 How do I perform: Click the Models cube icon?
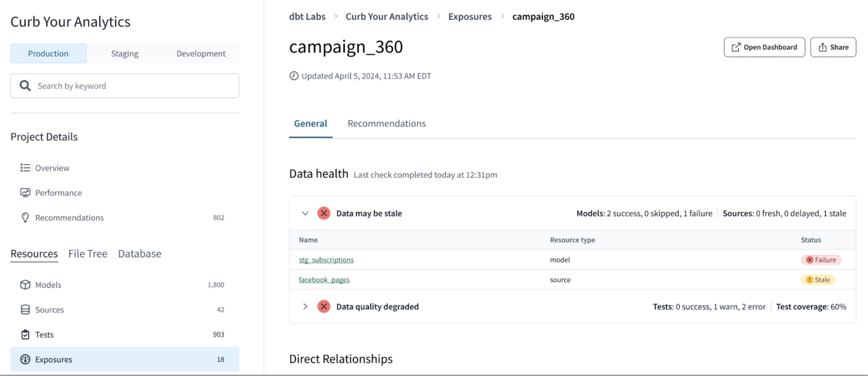pyautogui.click(x=25, y=285)
